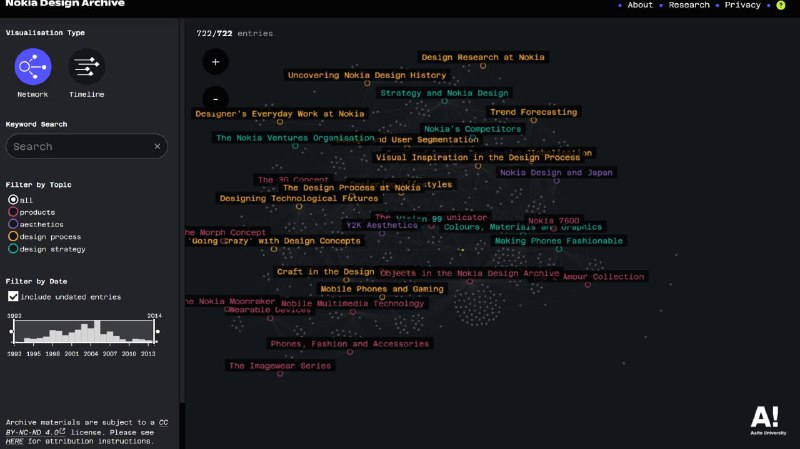The width and height of the screenshot is (800, 449).
Task: Filter by aesthetics topic
Action: point(13,224)
